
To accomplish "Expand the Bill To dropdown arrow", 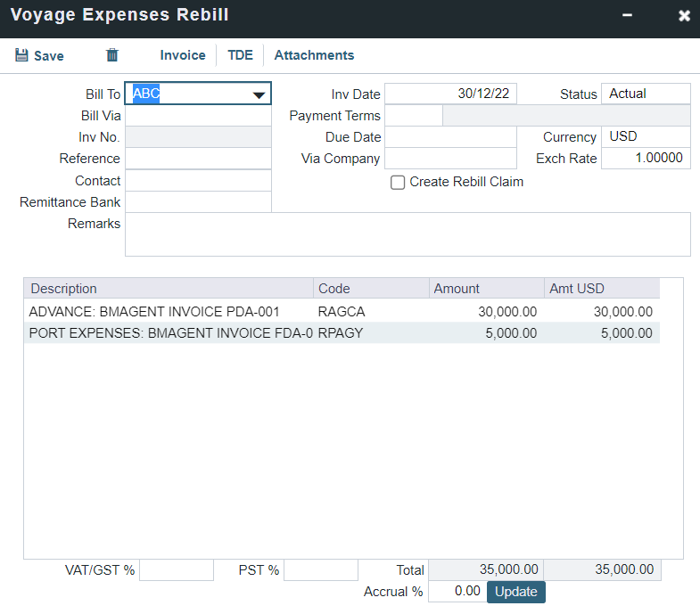I will [259, 94].
